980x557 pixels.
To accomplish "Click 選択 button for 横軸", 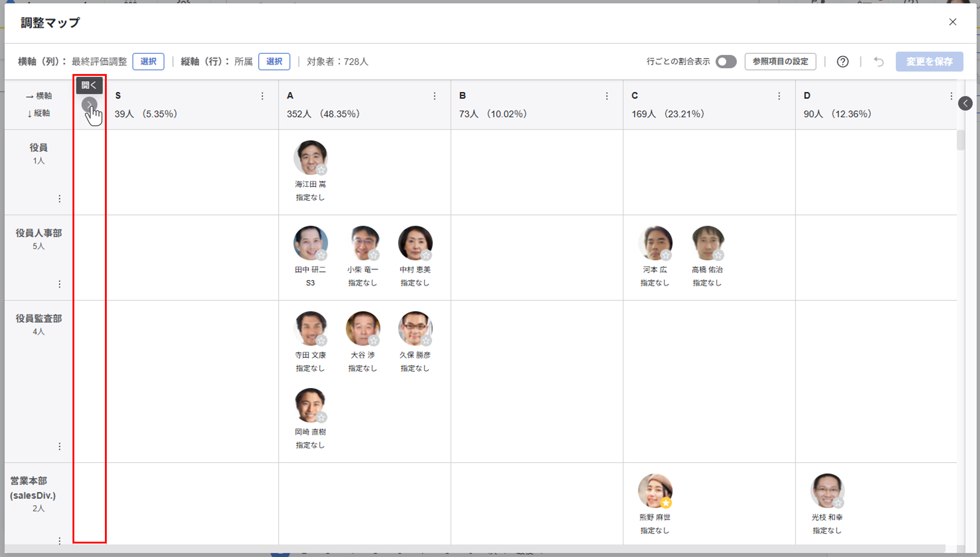I will (x=148, y=62).
